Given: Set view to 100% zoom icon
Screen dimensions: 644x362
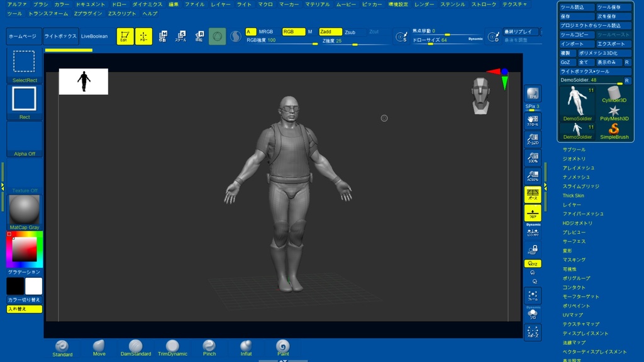Looking at the screenshot, I should pos(533,158).
